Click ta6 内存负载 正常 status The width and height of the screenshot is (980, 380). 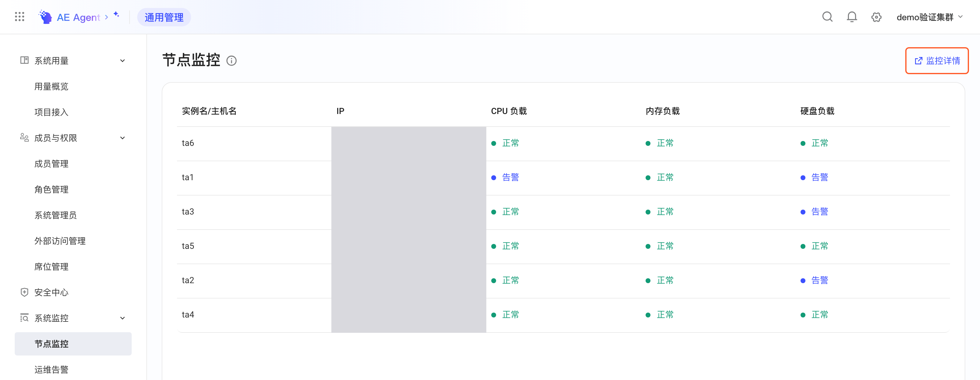pyautogui.click(x=660, y=143)
